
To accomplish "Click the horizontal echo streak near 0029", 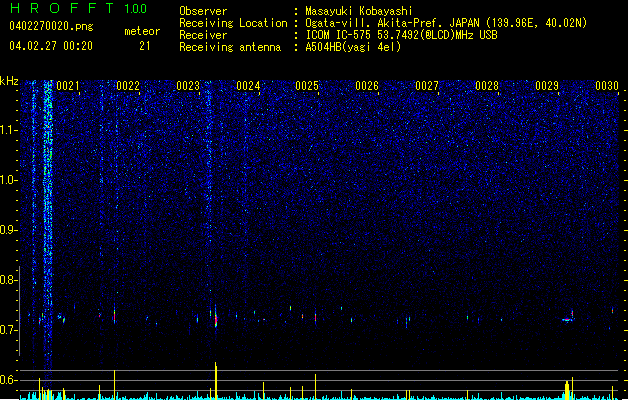I will (x=568, y=320).
